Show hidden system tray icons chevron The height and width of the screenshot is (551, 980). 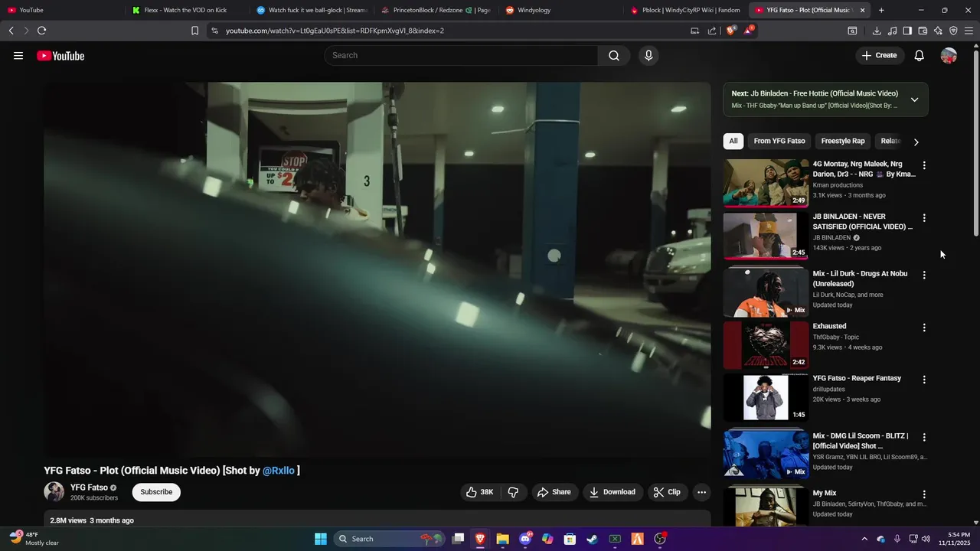[x=864, y=539]
